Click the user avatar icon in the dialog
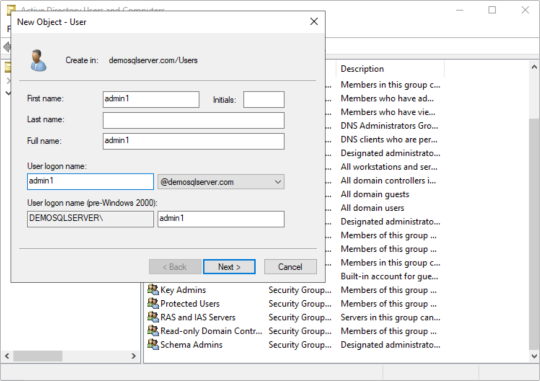This screenshot has width=540, height=381. pyautogui.click(x=38, y=60)
